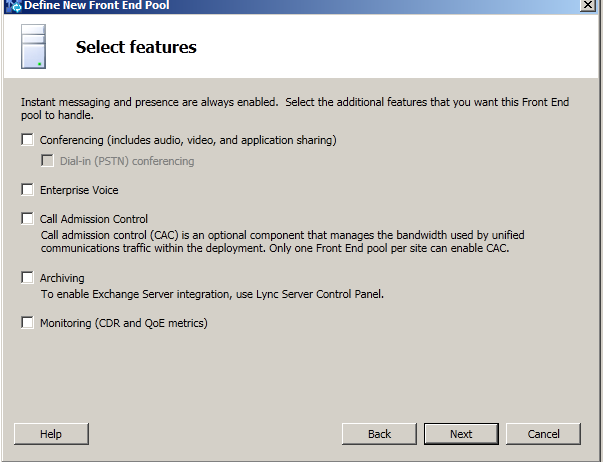The height and width of the screenshot is (462, 603).
Task: Click the server pool icon beside heading
Action: coord(33,47)
